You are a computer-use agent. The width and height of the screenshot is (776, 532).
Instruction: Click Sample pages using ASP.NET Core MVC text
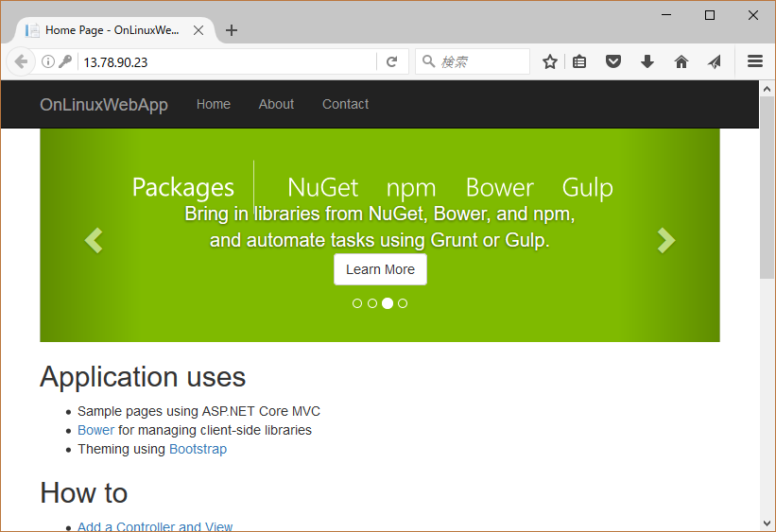click(x=198, y=411)
